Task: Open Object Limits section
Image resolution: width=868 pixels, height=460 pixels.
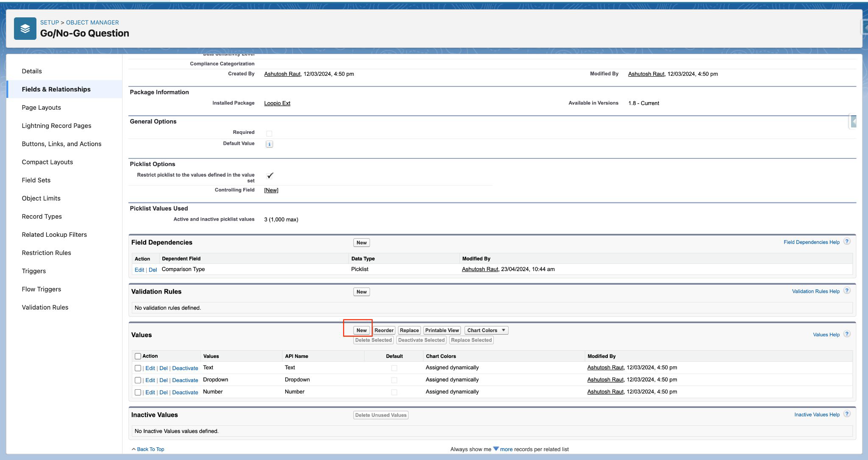Action: tap(41, 199)
